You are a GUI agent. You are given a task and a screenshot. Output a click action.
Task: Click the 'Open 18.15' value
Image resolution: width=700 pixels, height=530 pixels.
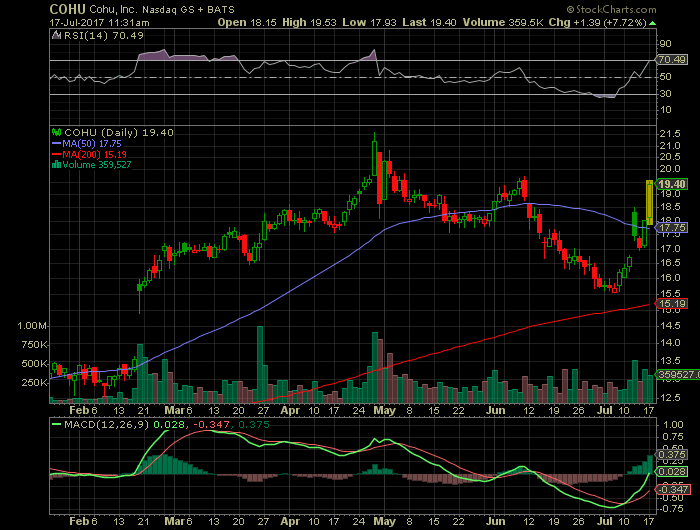click(x=247, y=22)
